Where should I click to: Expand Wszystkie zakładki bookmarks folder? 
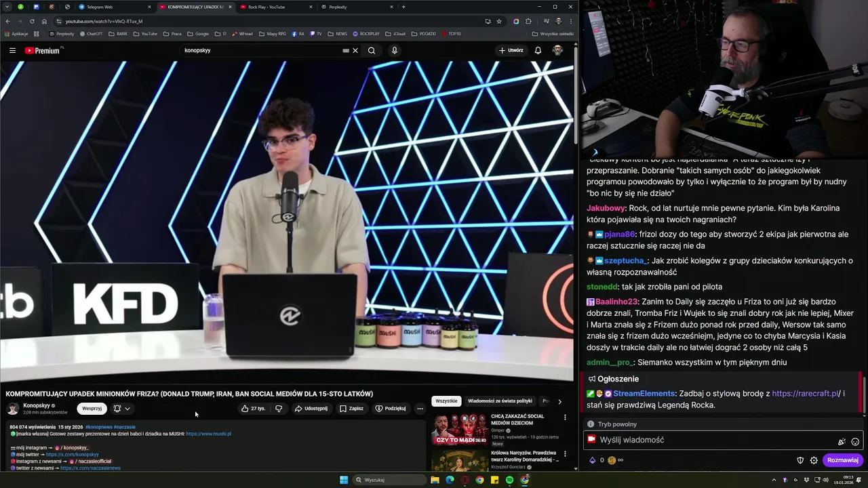click(553, 33)
